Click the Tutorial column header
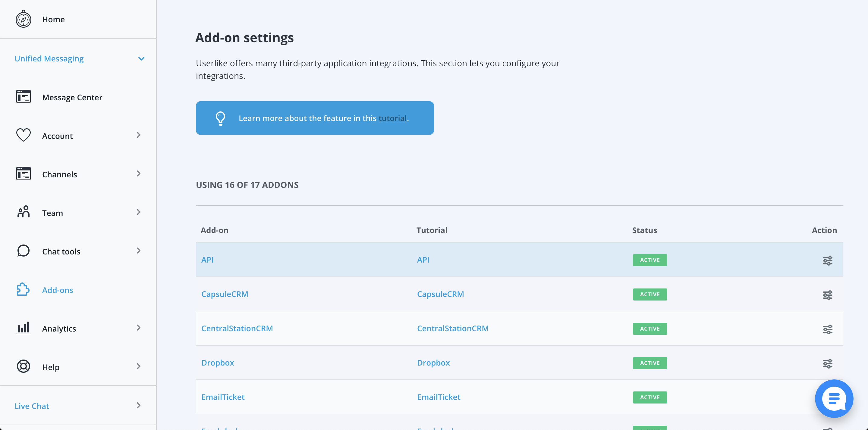 tap(432, 230)
